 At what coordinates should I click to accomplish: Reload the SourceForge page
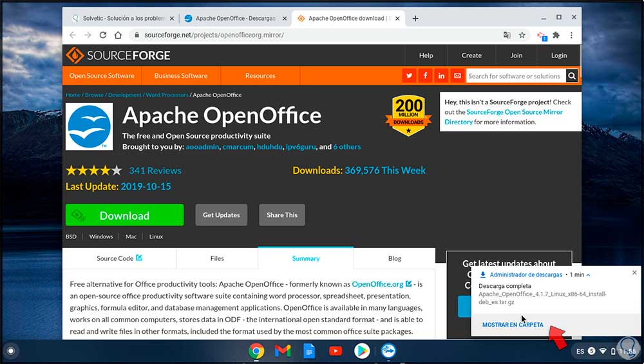[x=103, y=35]
